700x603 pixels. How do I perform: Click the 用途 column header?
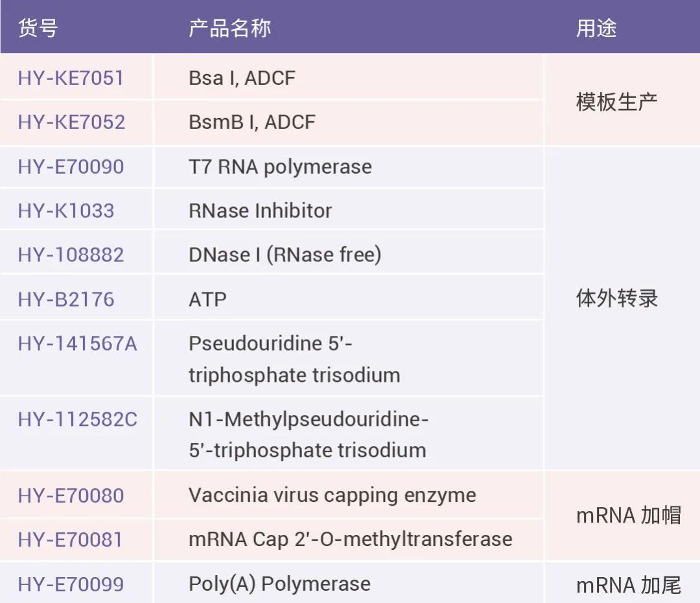[596, 29]
